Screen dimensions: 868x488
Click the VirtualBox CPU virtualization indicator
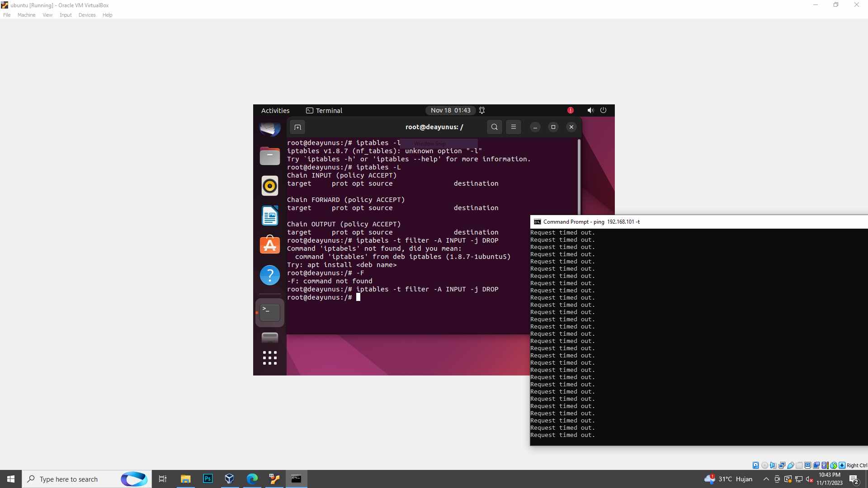pyautogui.click(x=825, y=465)
